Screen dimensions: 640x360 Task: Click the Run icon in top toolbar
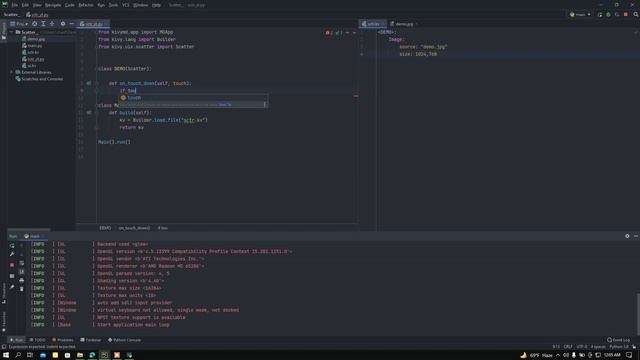[600, 14]
